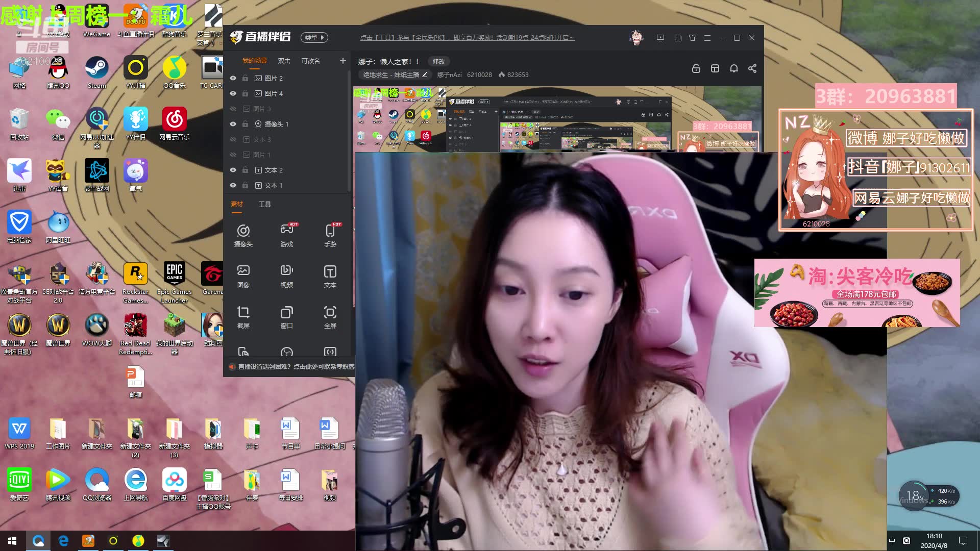Hide the 图片 2 source layer

pyautogui.click(x=233, y=78)
